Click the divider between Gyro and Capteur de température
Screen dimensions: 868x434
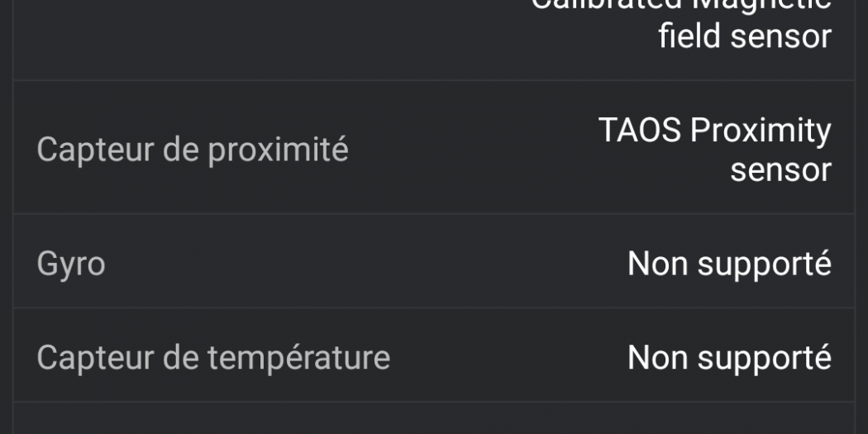(x=434, y=308)
